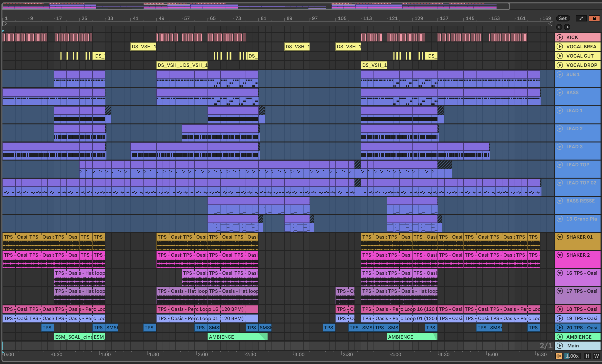Click the W width optimize button
The width and height of the screenshot is (602, 364).
pyautogui.click(x=596, y=356)
